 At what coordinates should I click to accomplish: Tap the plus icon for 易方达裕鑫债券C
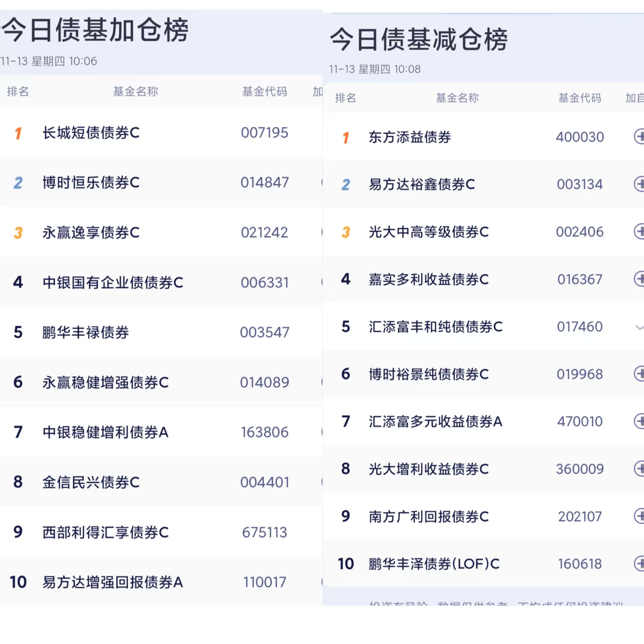pyautogui.click(x=639, y=184)
